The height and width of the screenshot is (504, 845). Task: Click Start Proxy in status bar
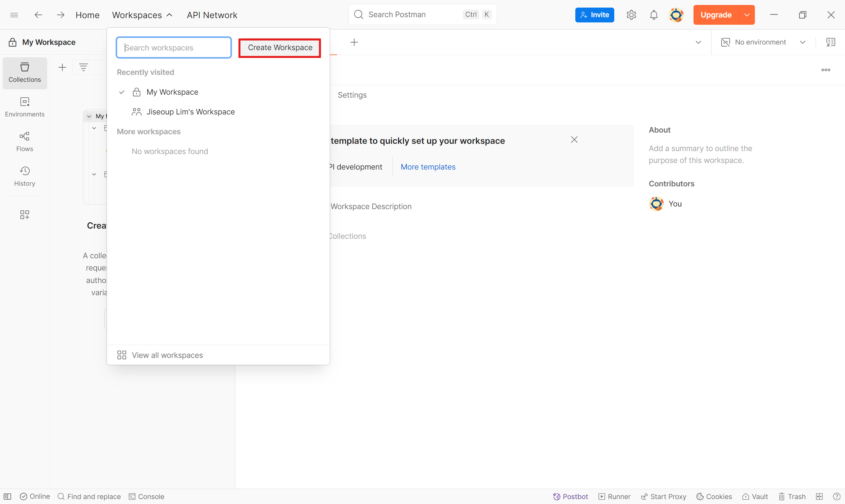click(x=663, y=496)
